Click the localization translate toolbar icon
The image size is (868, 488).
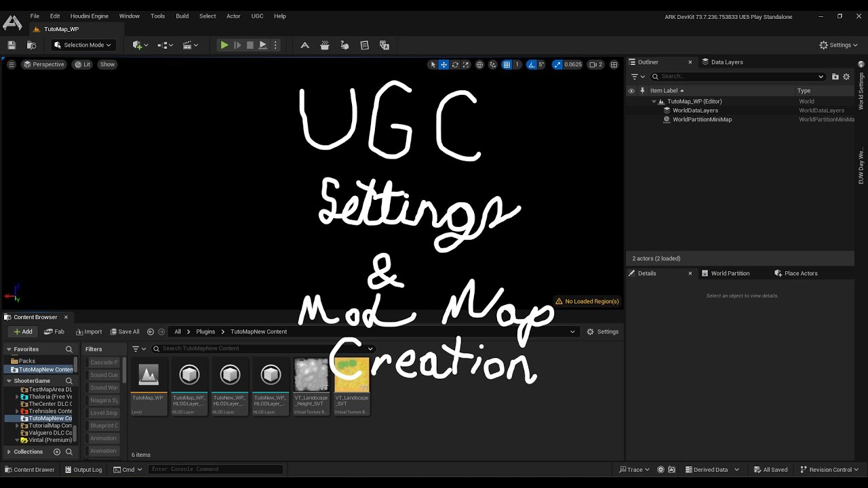(384, 45)
